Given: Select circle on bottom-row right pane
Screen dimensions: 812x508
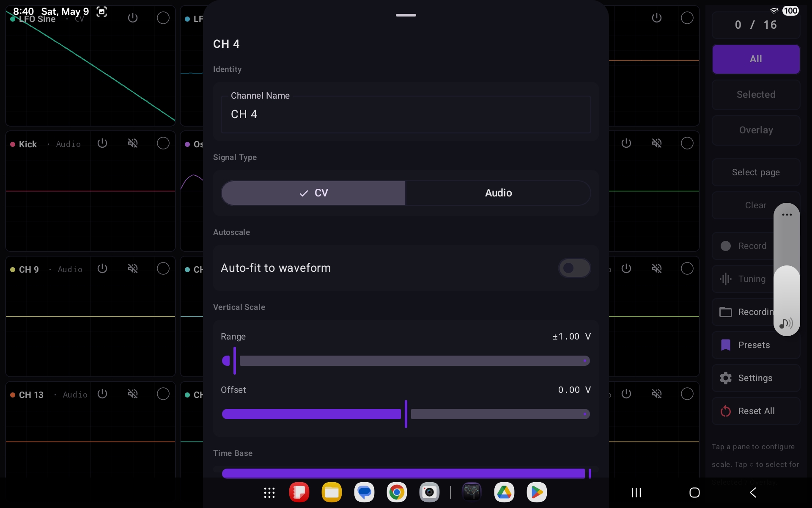Looking at the screenshot, I should [687, 394].
